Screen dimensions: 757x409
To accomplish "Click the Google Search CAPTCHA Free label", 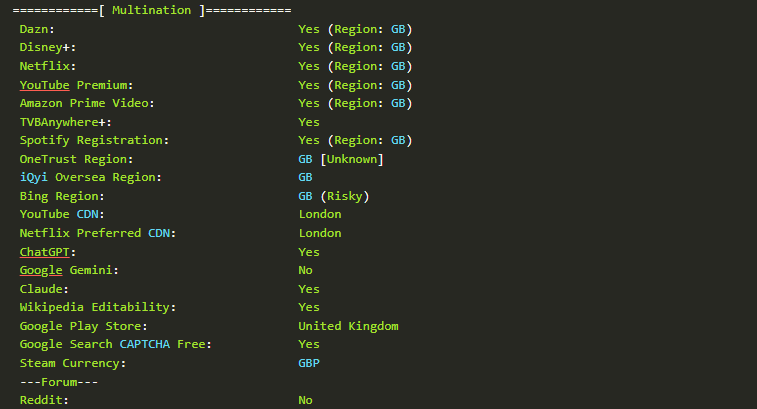I will pos(115,344).
